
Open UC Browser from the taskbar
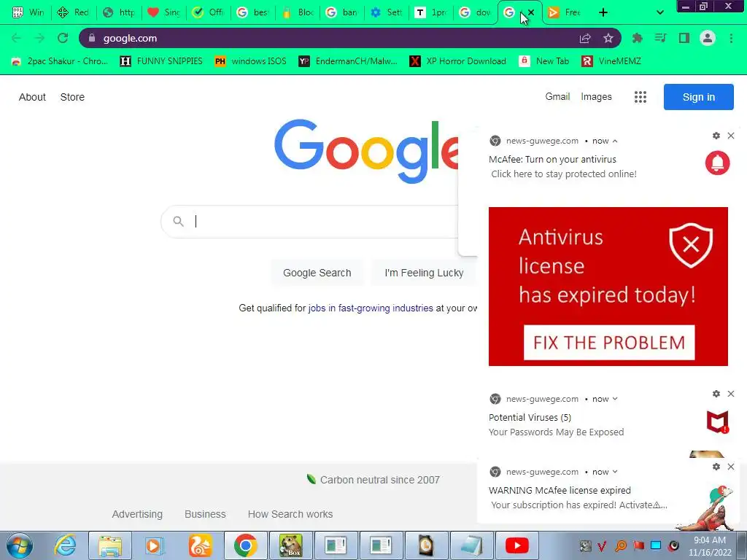pos(200,545)
